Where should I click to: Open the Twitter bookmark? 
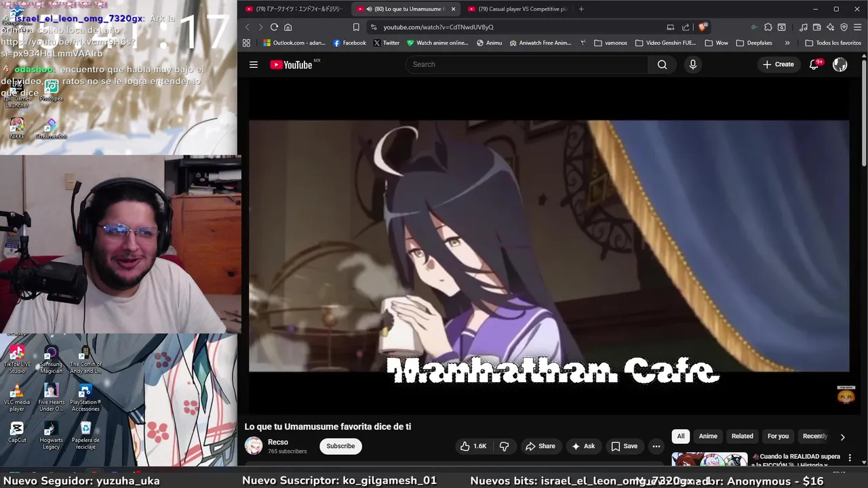tap(387, 43)
